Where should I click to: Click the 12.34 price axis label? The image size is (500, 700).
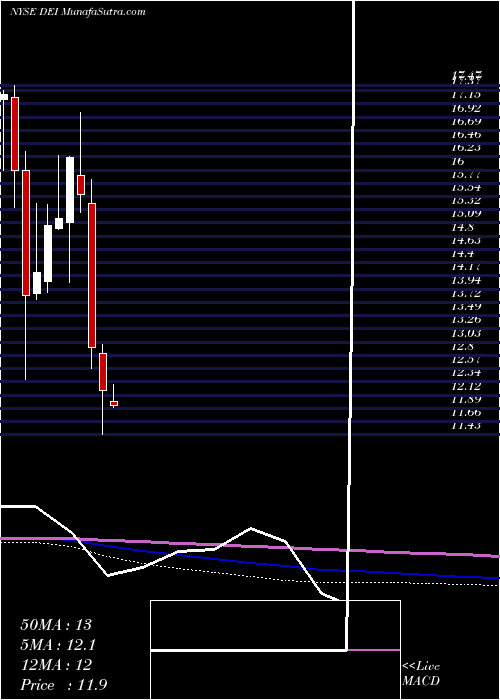coord(466,373)
